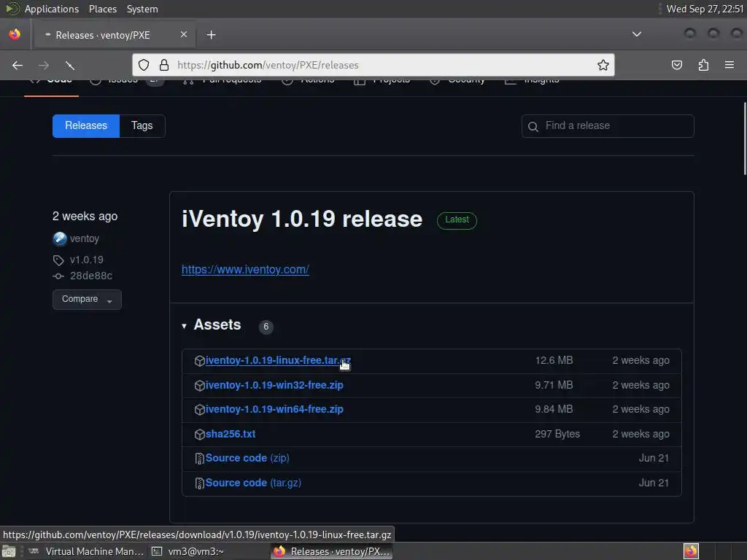Open tag v1.0.19
This screenshot has height=560, width=747.
click(x=87, y=260)
